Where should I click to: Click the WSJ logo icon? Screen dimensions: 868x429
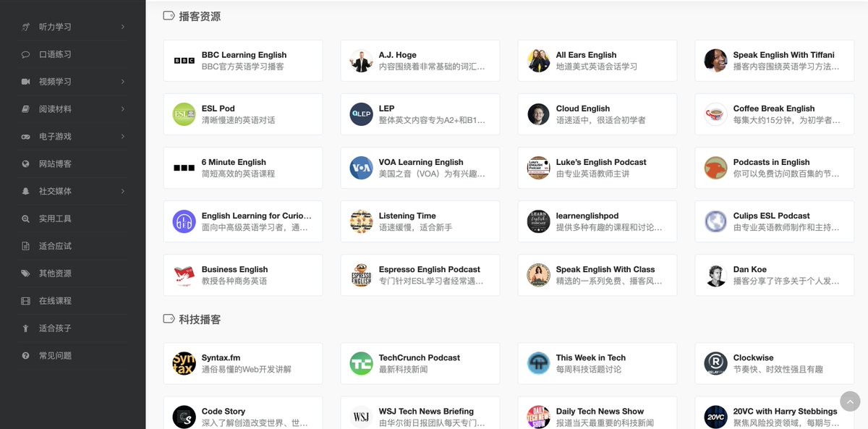click(x=361, y=417)
